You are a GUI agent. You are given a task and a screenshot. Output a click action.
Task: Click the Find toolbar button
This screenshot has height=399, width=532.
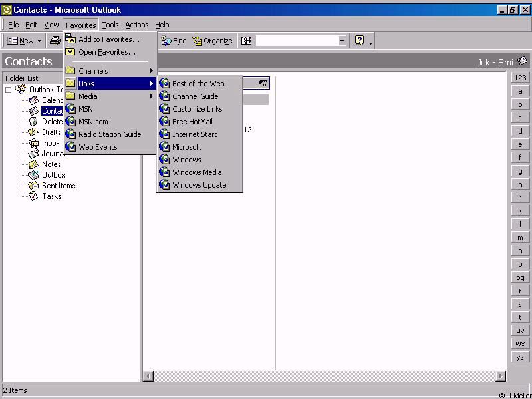[x=174, y=41]
